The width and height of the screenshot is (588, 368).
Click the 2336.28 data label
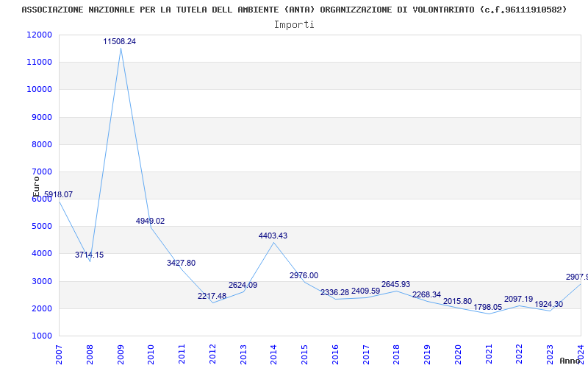click(335, 292)
